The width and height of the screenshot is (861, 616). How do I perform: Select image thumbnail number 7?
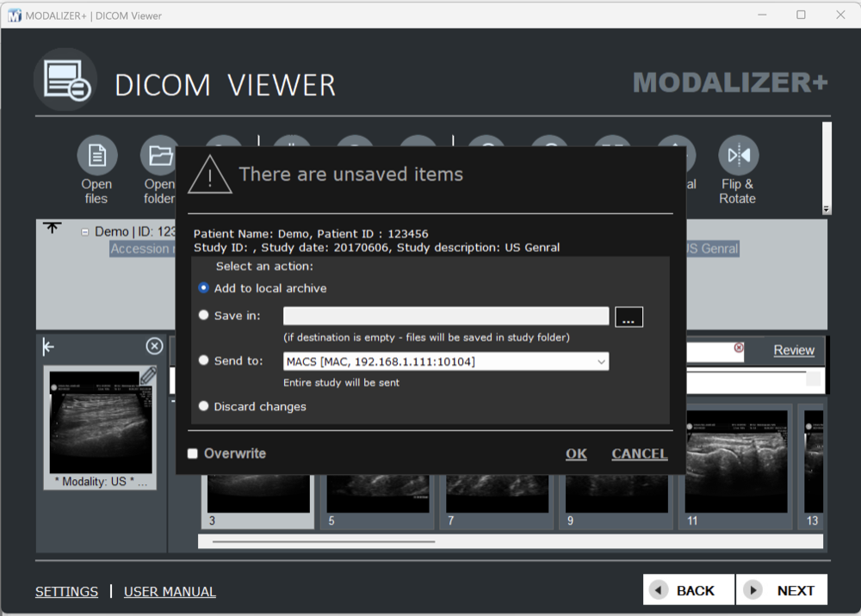coord(497,501)
